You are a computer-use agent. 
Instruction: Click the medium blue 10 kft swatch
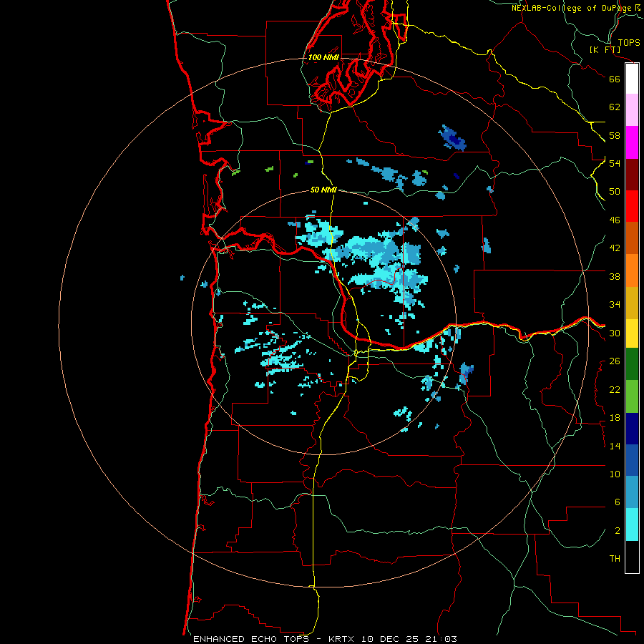(632, 460)
